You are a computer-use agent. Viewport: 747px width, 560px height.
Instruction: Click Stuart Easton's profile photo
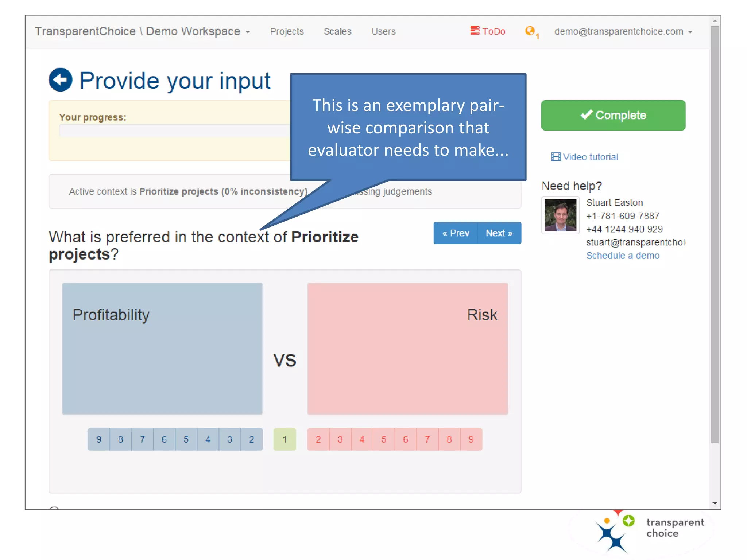[560, 215]
